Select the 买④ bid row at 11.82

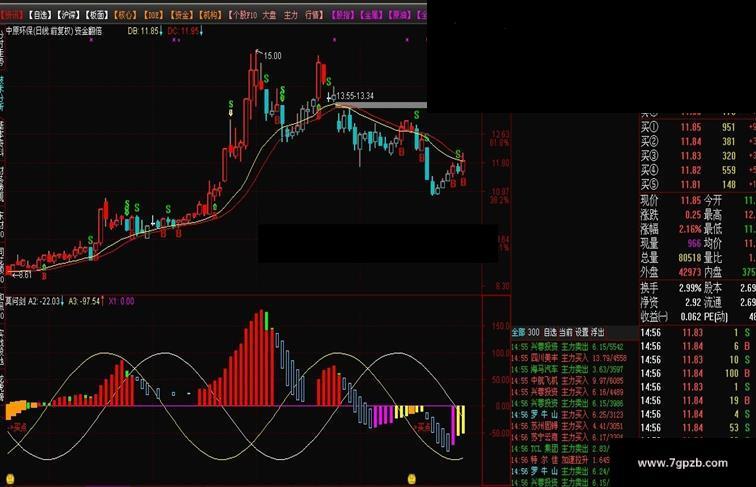coord(698,170)
